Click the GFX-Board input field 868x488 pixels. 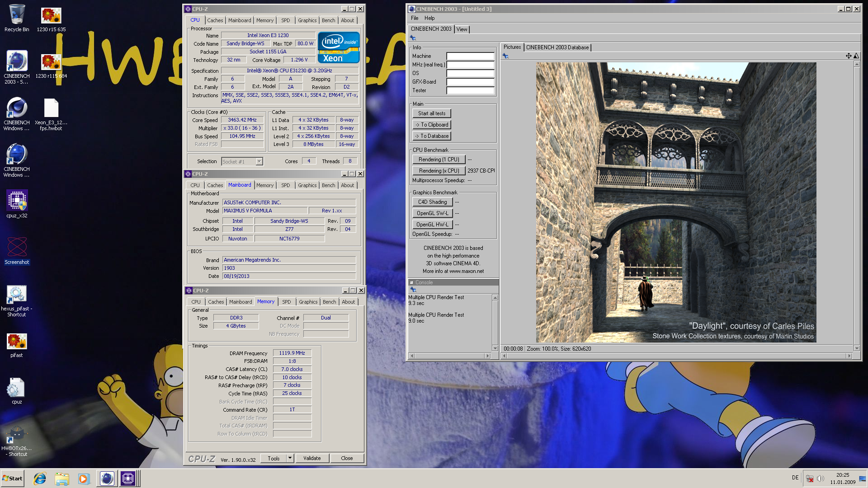click(x=470, y=82)
